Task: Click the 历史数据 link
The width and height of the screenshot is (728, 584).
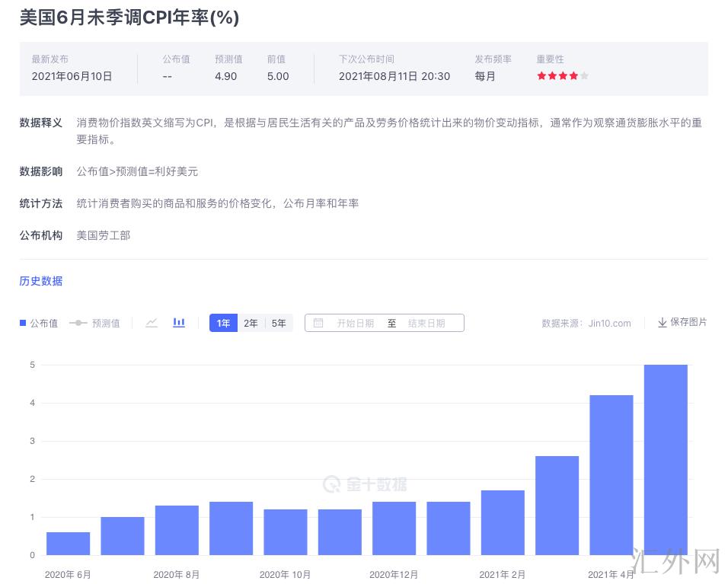Action: tap(41, 281)
